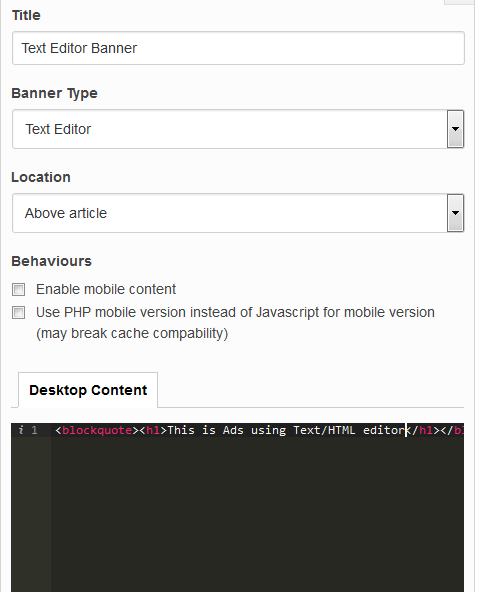The width and height of the screenshot is (477, 592).
Task: Select the Text Editor combo box field
Action: 238,129
